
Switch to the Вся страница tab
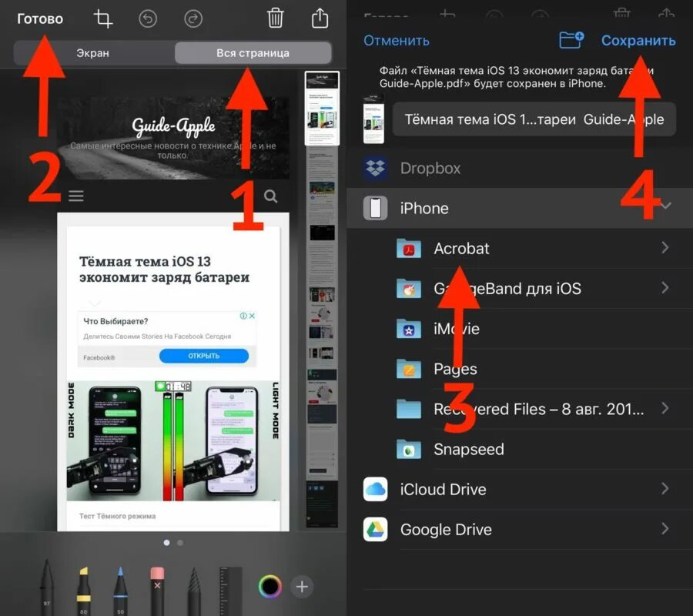pyautogui.click(x=253, y=53)
